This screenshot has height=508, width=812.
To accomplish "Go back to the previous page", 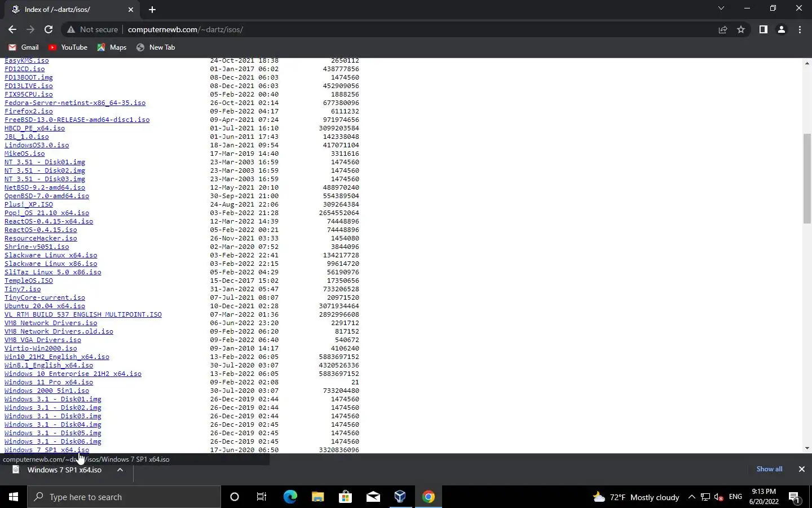I will click(12, 29).
